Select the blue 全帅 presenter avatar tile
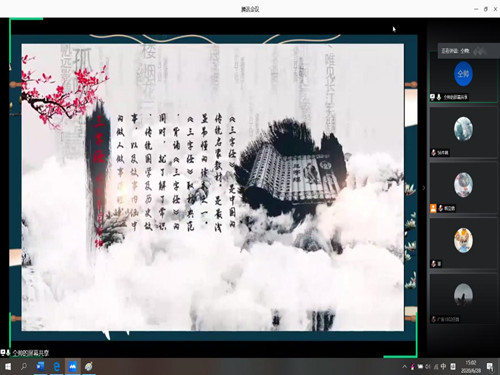 463,74
